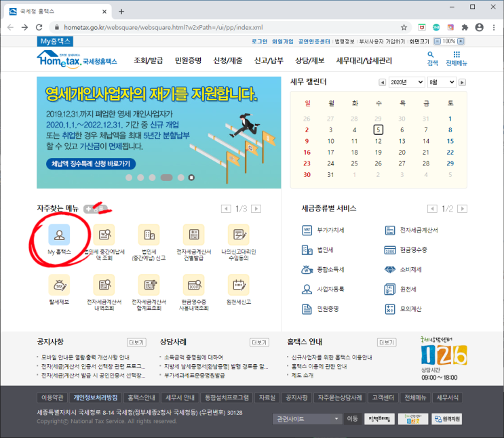Viewport: 504px width, 438px height.
Task: Open 전자세금계산서 합계표조회 icon
Action: (x=149, y=285)
